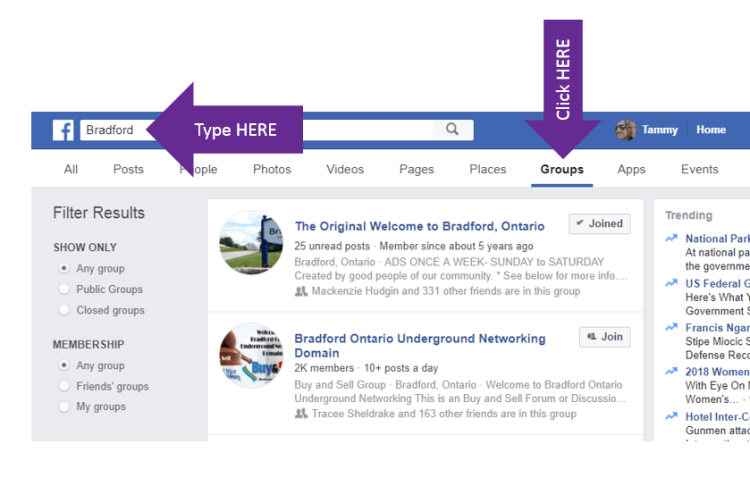Select Public Groups radio option
The image size is (750, 495).
65,289
